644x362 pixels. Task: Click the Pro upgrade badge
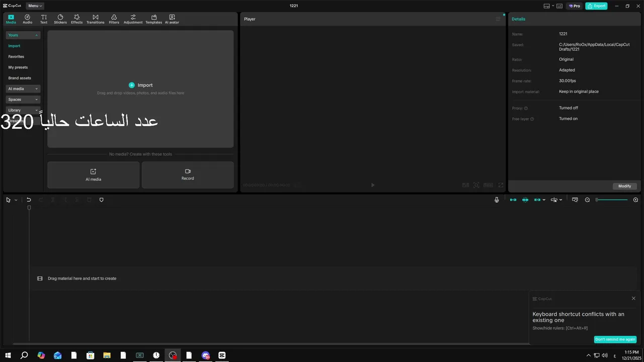click(574, 6)
